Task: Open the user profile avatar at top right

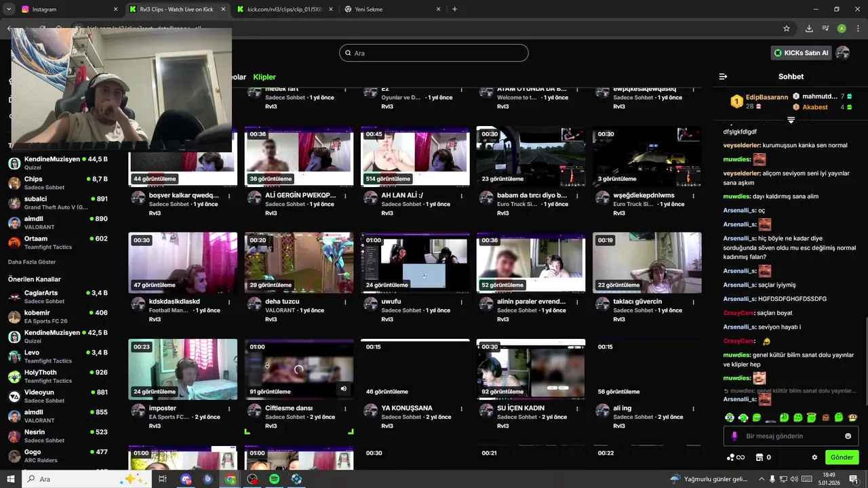Action: pos(843,53)
